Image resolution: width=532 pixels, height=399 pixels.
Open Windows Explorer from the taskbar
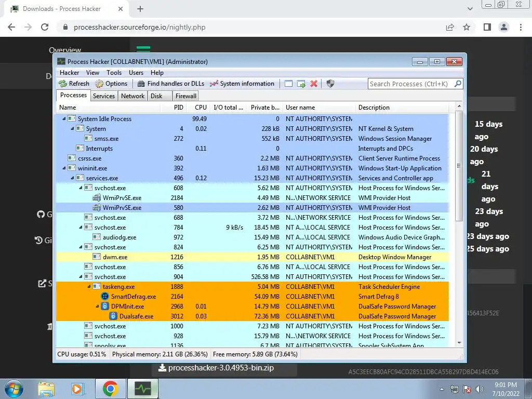point(46,389)
